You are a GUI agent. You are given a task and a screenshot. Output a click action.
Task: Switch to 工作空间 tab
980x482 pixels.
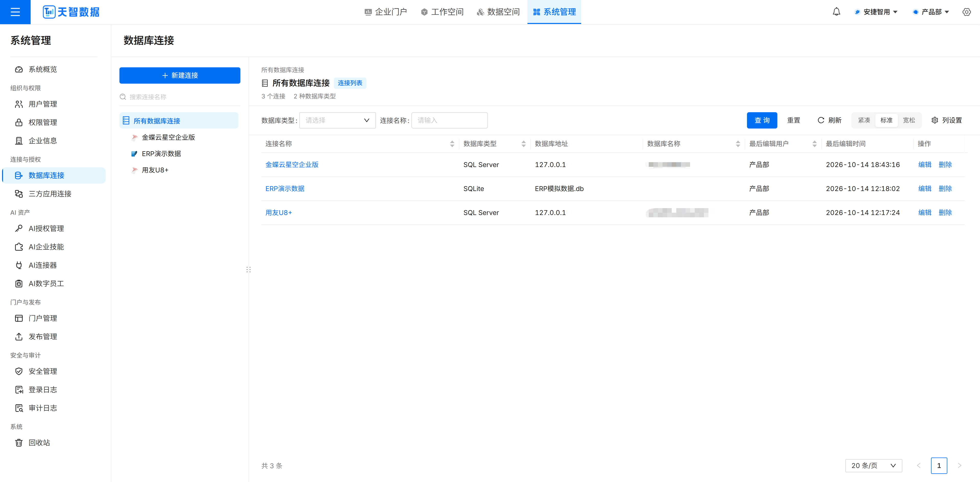tap(442, 12)
